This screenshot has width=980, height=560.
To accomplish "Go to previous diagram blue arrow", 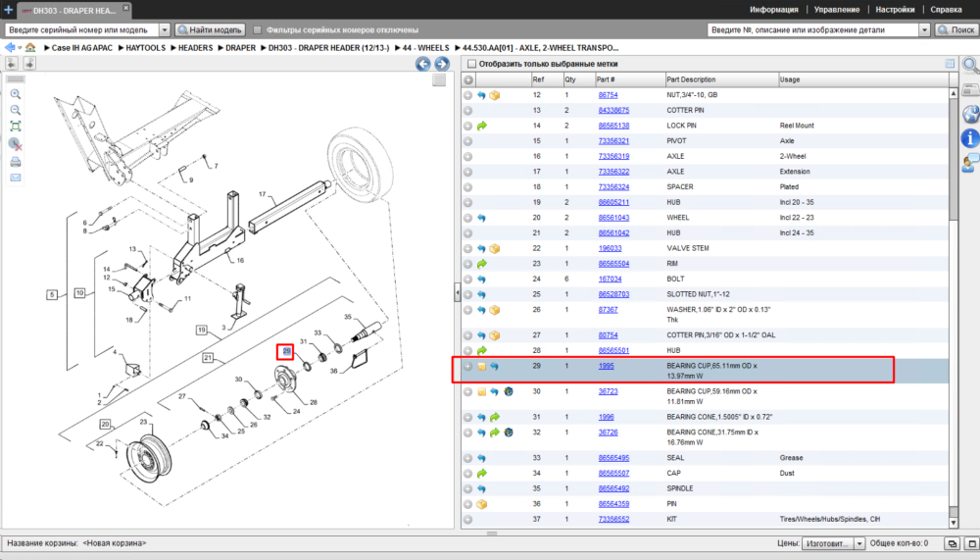I will point(423,64).
